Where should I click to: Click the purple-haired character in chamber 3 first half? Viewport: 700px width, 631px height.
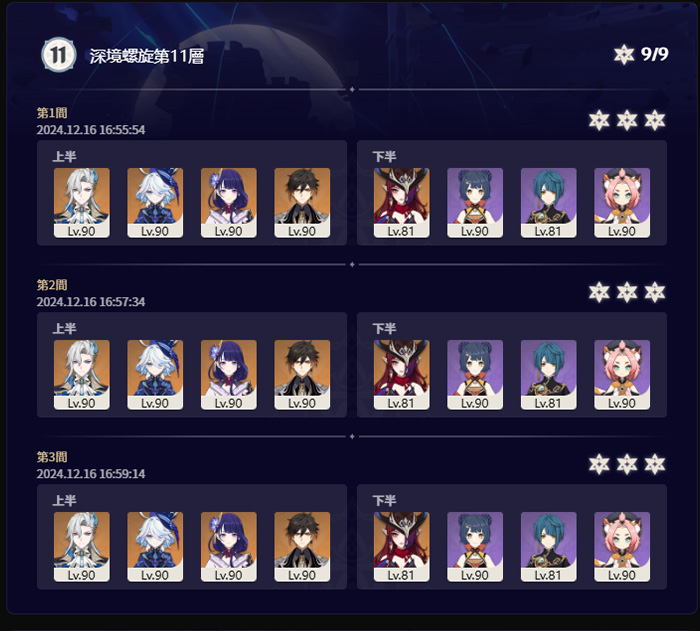coord(229,547)
